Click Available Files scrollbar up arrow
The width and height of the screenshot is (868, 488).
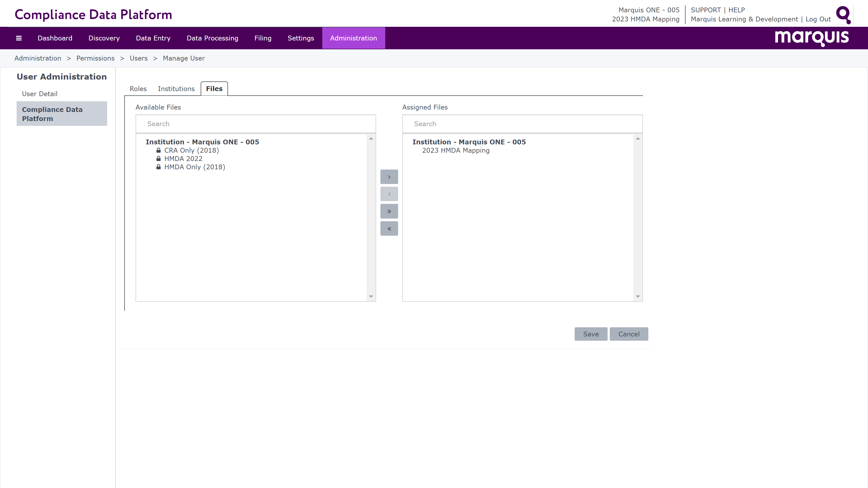tap(371, 138)
